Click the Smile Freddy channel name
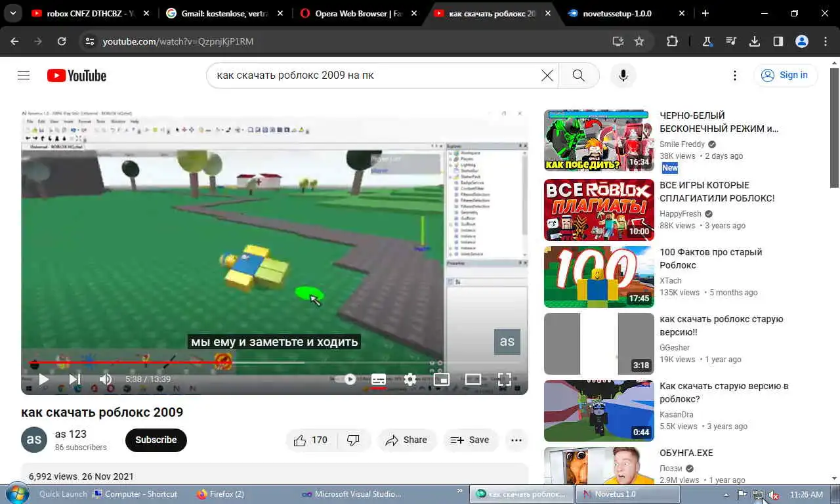This screenshot has height=504, width=840. coord(682,144)
